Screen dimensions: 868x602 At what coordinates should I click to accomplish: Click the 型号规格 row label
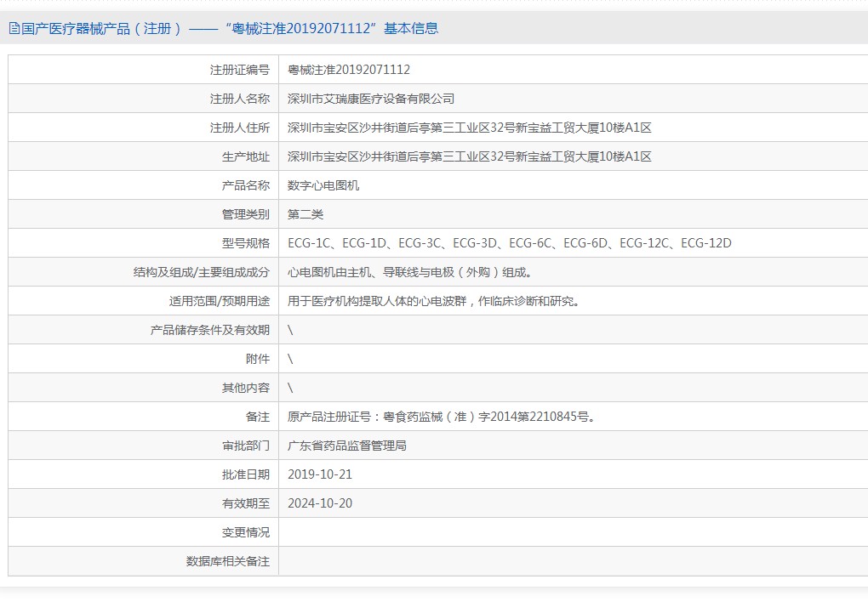click(246, 243)
